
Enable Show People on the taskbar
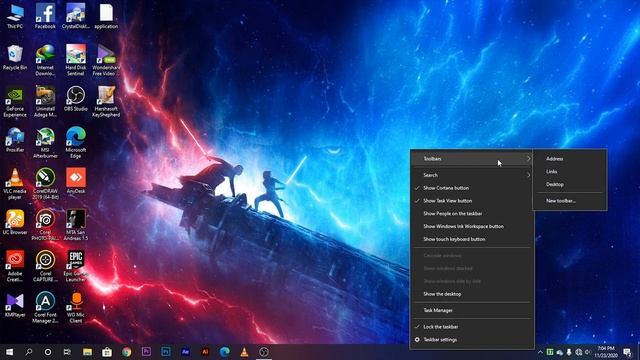point(472,213)
